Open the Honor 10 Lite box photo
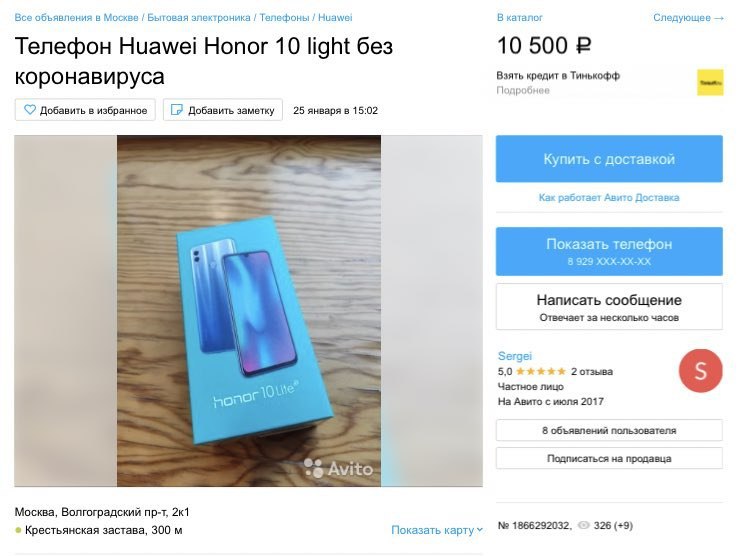Screen dimensions: 750x556 pos(249,311)
